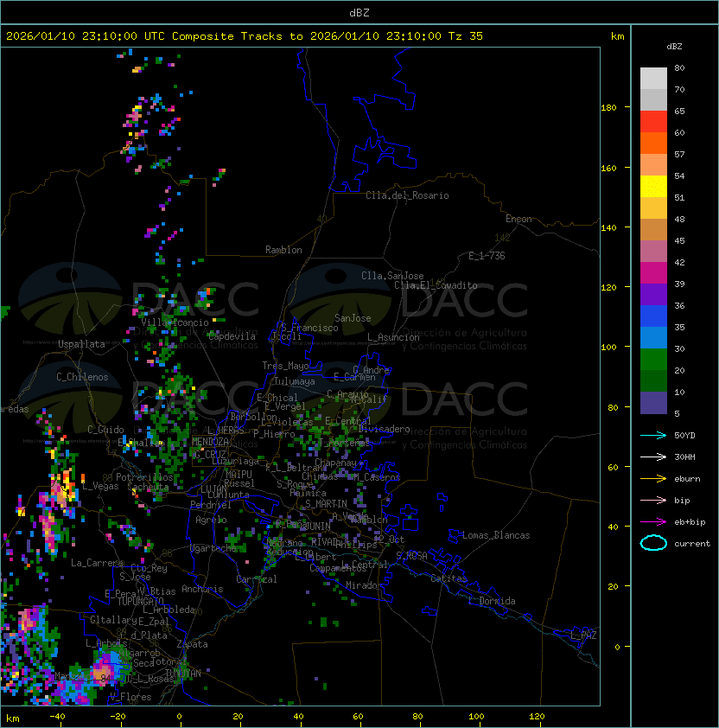Click the Tulumaya map label
The width and height of the screenshot is (719, 728).
click(x=295, y=381)
